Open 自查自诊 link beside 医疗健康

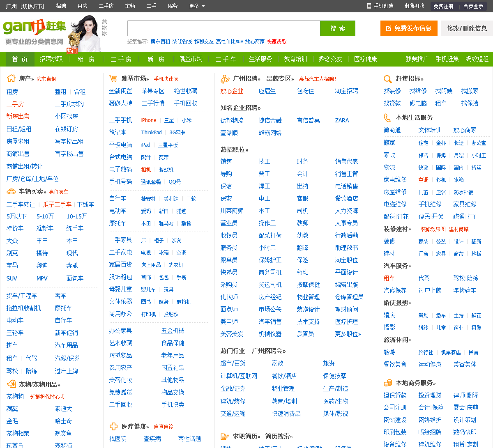pos(164,427)
